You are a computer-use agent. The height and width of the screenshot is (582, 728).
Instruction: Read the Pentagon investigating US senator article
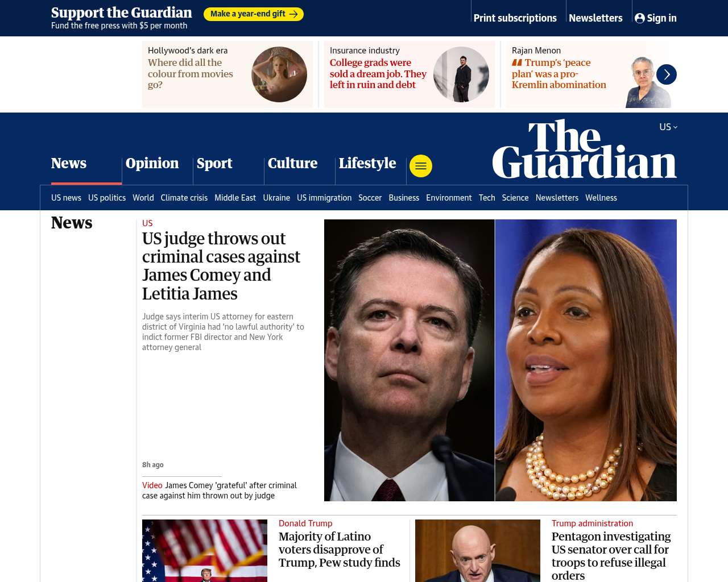pos(611,556)
